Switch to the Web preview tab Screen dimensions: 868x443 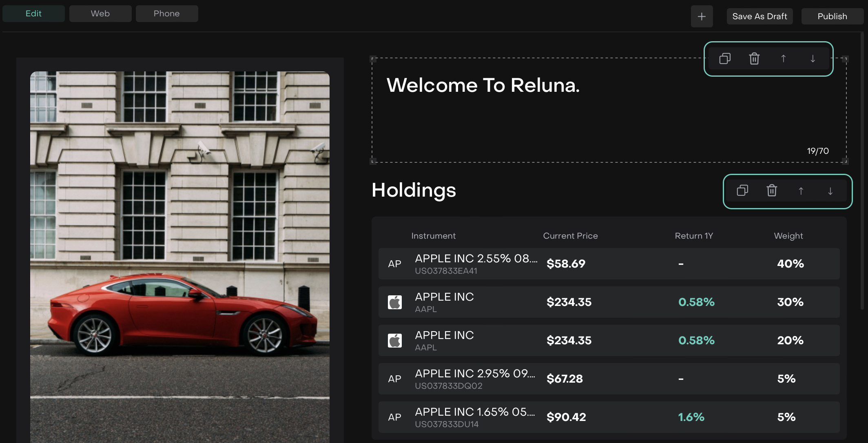tap(100, 13)
